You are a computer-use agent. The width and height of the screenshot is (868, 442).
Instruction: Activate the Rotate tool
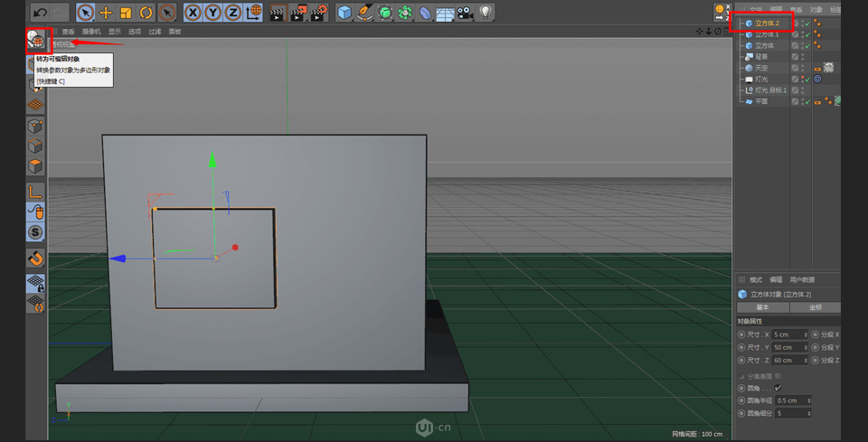pos(146,13)
